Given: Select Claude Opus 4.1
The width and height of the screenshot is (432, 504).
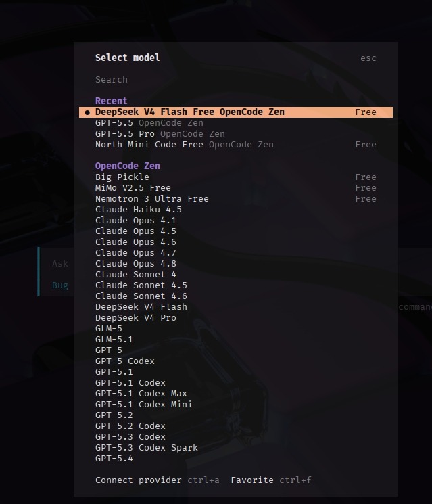Looking at the screenshot, I should pos(236,221).
